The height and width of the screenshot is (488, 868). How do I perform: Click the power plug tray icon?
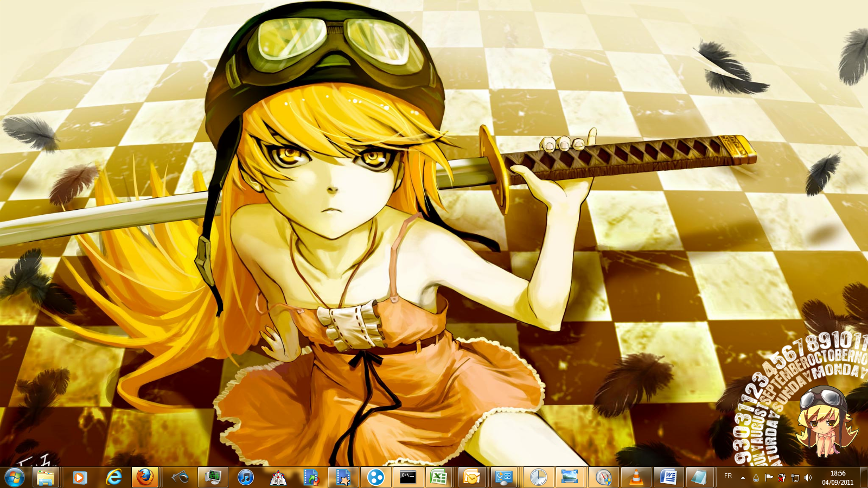[x=782, y=478]
